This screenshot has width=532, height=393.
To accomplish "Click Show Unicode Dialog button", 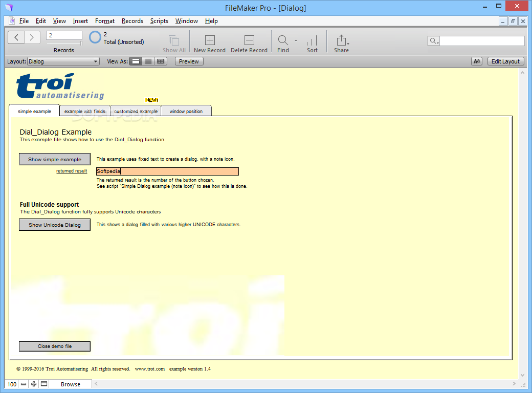I will pyautogui.click(x=55, y=225).
